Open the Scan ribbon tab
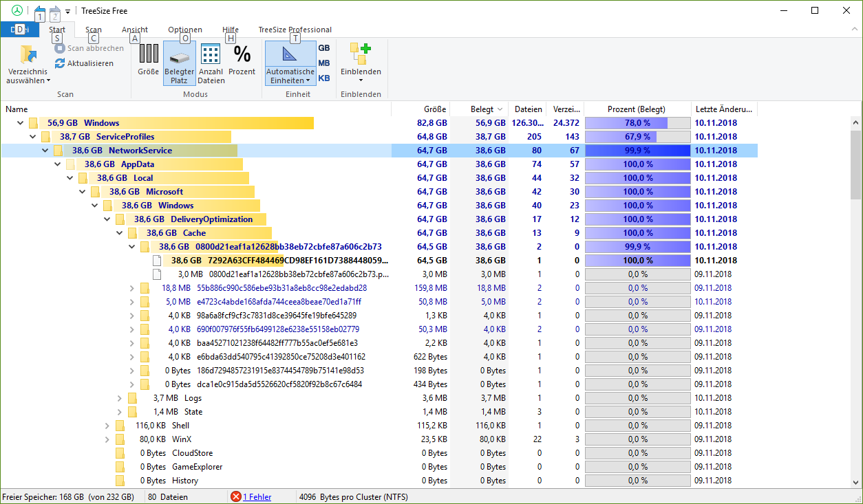Viewport: 863px width, 504px height. [94, 30]
